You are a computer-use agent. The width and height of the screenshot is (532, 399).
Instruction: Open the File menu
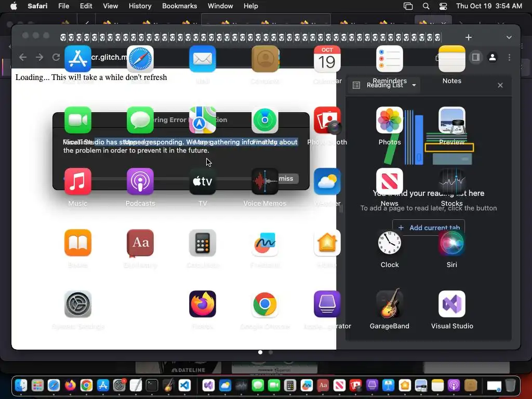click(63, 6)
